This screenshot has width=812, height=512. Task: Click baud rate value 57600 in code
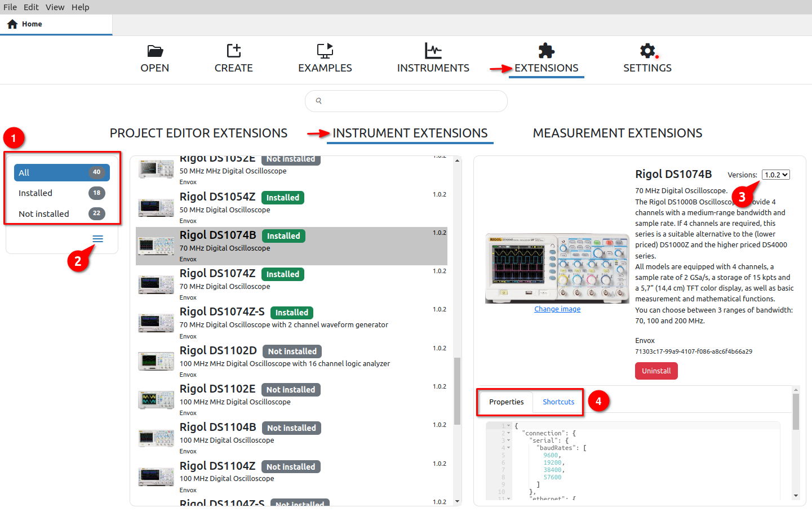pos(552,477)
